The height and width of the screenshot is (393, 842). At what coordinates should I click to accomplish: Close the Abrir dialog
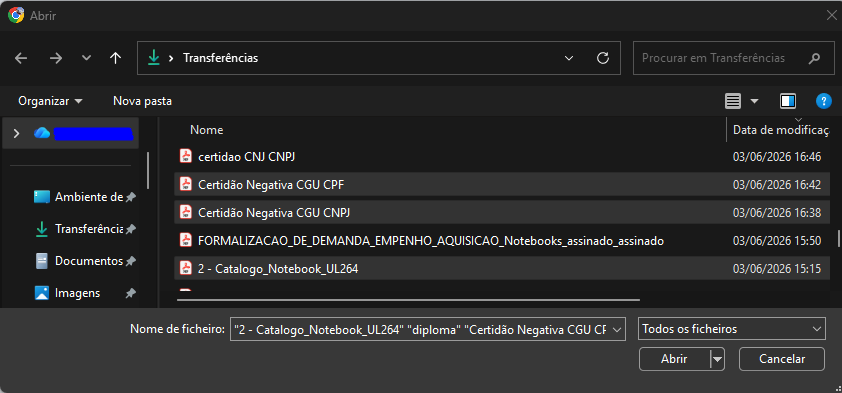831,15
